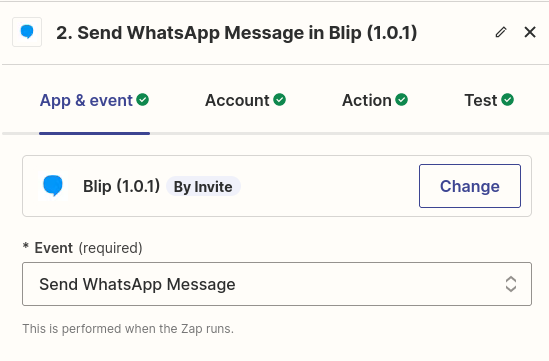Click the Blip chat bubble icon in app card

53,186
